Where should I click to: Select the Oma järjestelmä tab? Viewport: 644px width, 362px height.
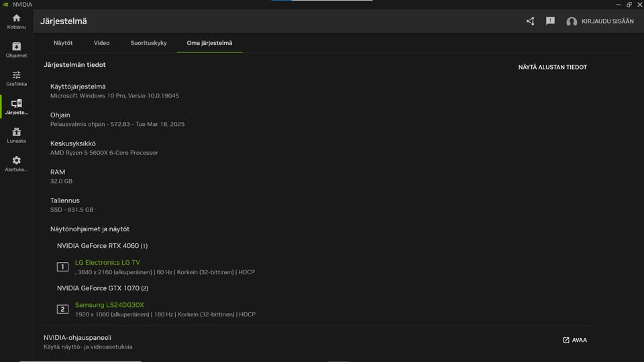click(x=209, y=43)
